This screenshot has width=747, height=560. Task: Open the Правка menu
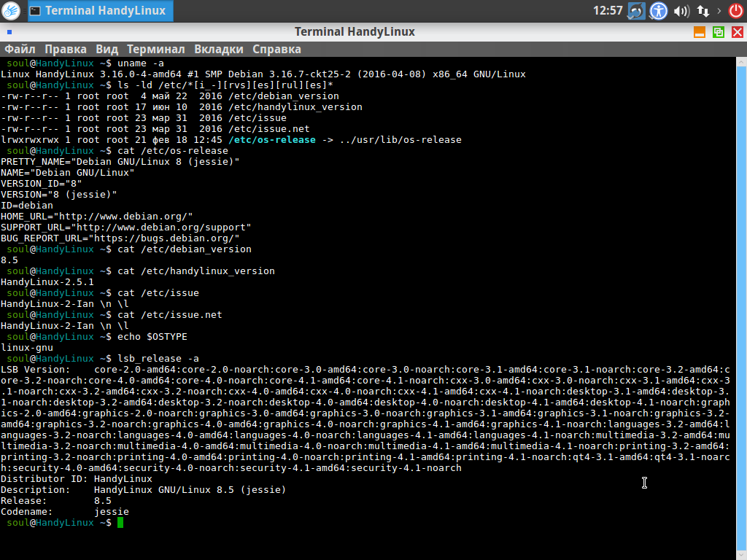[x=66, y=49]
